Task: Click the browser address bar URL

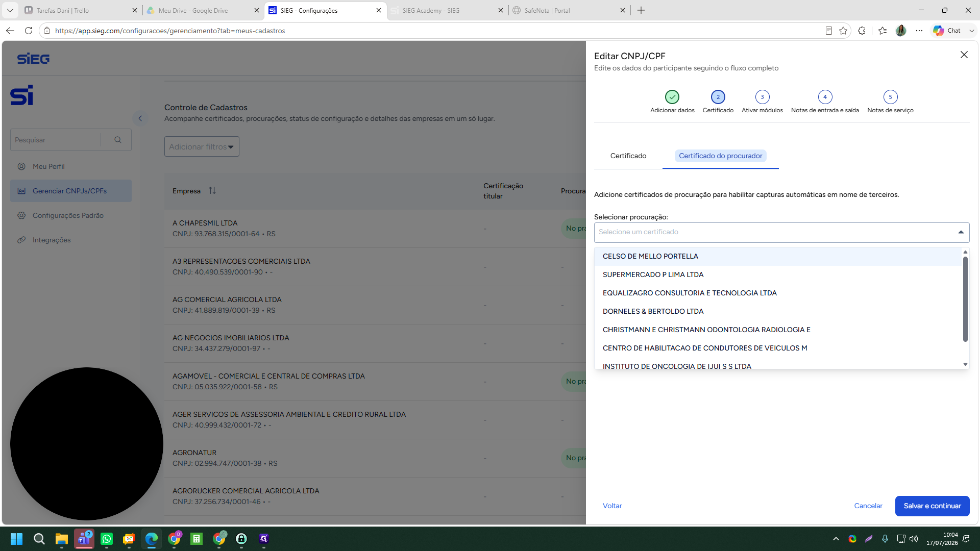Action: pos(170,31)
